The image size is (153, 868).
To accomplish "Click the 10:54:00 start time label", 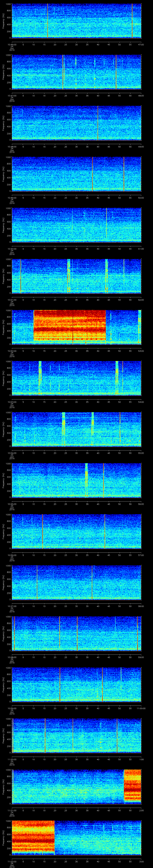I will pyautogui.click(x=12, y=453).
